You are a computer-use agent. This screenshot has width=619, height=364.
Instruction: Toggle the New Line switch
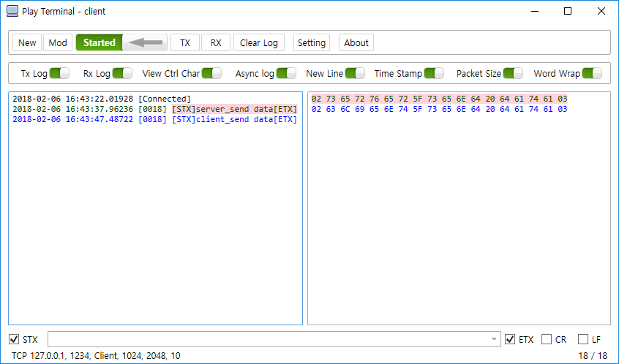[x=355, y=73]
